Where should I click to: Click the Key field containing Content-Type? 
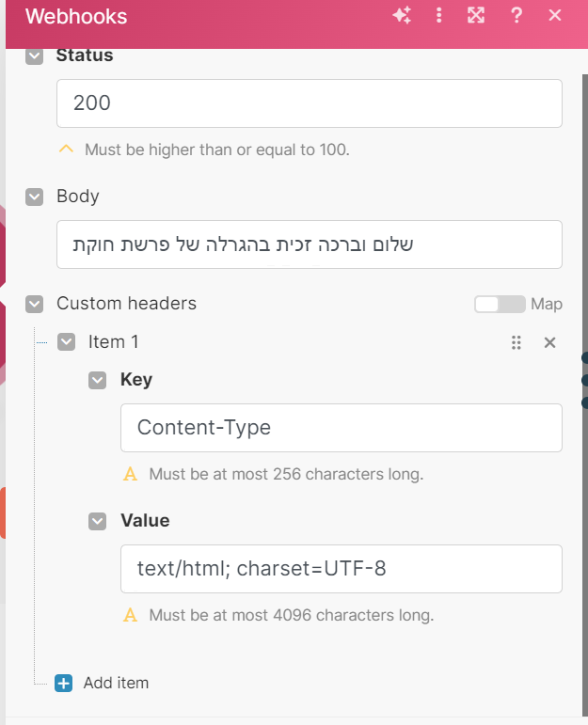[341, 428]
